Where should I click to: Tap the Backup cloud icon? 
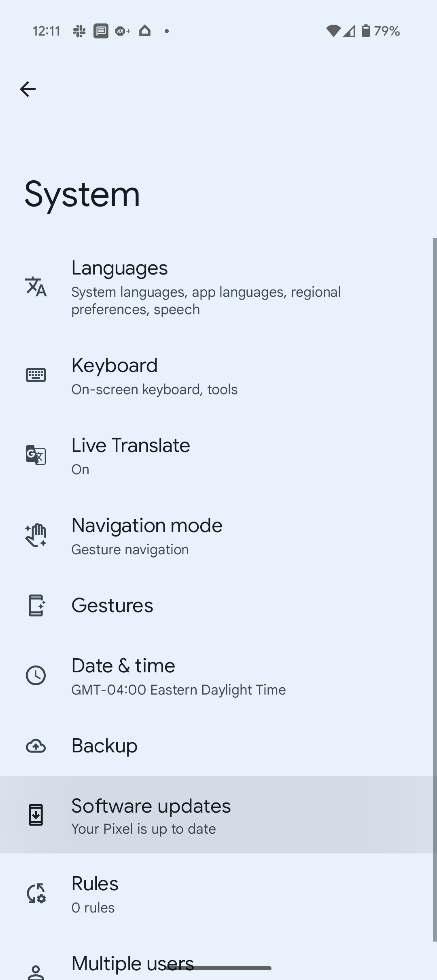36,746
